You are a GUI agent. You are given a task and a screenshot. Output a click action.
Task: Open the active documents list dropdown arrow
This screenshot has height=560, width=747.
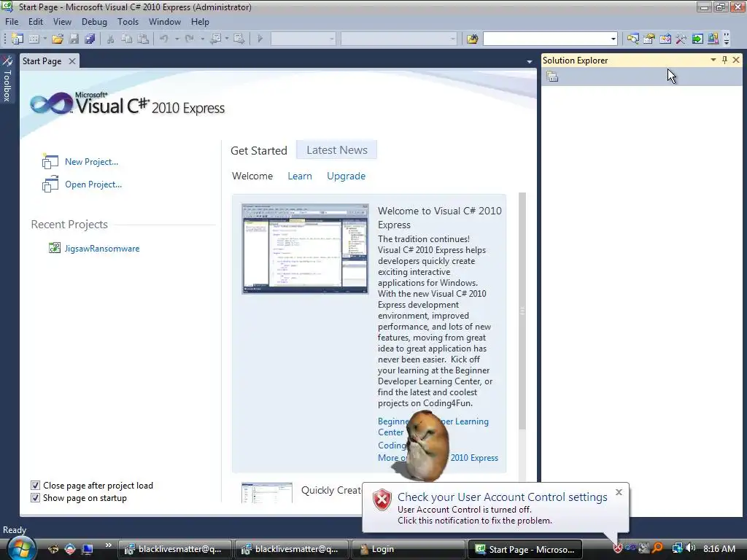coord(530,62)
